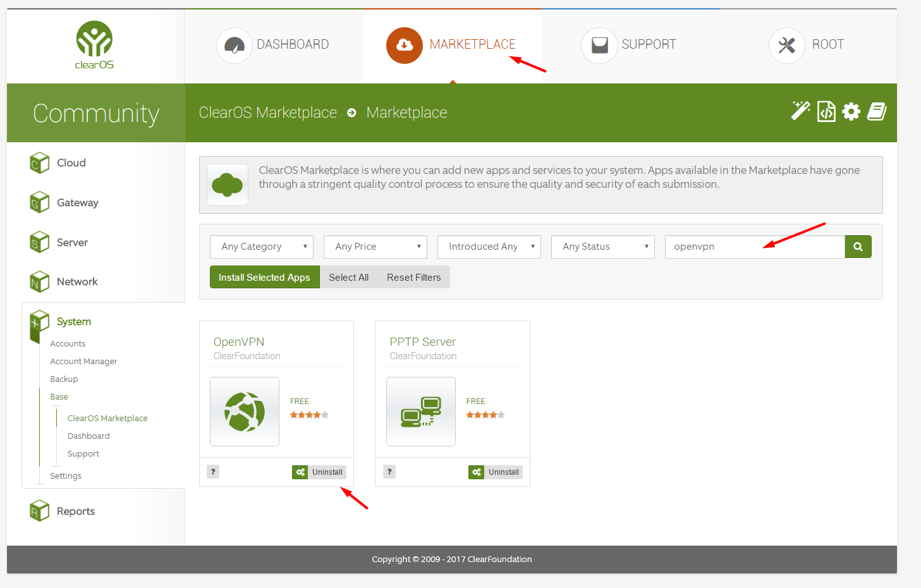Image resolution: width=921 pixels, height=588 pixels.
Task: Open the OpenVPN app title link
Action: coord(239,341)
